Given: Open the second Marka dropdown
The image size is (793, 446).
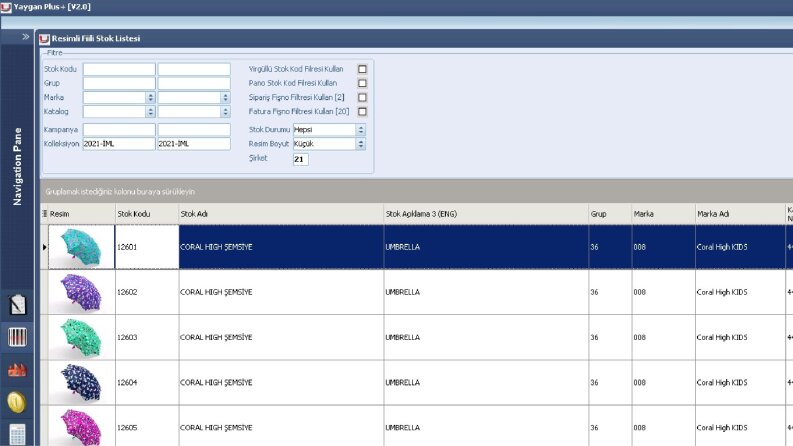Looking at the screenshot, I should click(x=225, y=97).
